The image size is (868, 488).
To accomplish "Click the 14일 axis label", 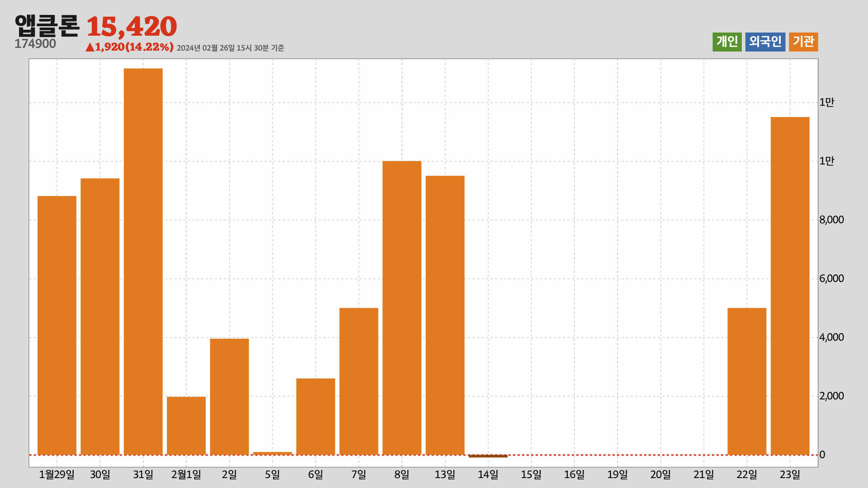I will point(488,474).
